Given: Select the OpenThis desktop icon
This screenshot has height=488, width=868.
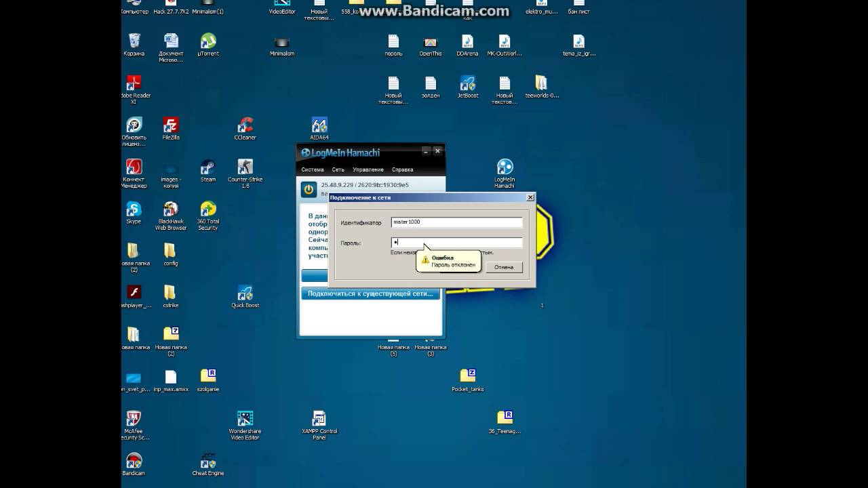Looking at the screenshot, I should point(431,45).
